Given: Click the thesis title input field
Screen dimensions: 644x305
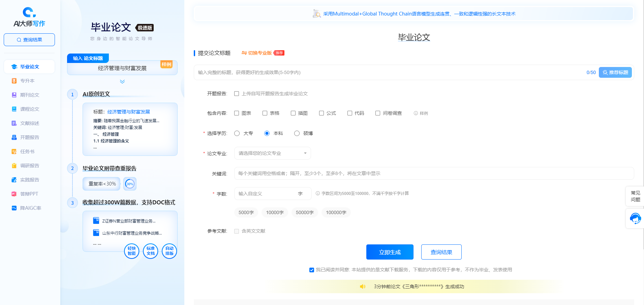Looking at the screenshot, I should pyautogui.click(x=371, y=72).
